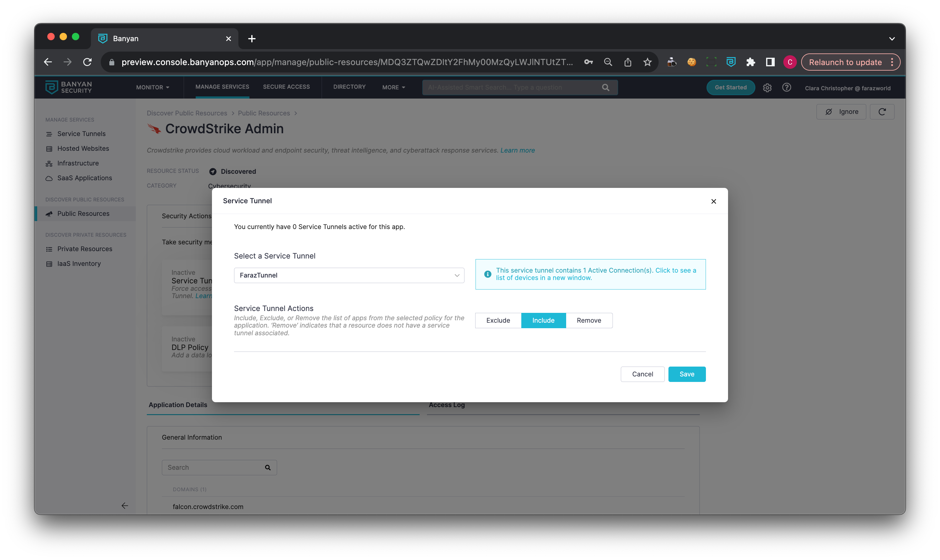This screenshot has width=940, height=560.
Task: Open Hosted Websites in the sidebar
Action: [83, 148]
